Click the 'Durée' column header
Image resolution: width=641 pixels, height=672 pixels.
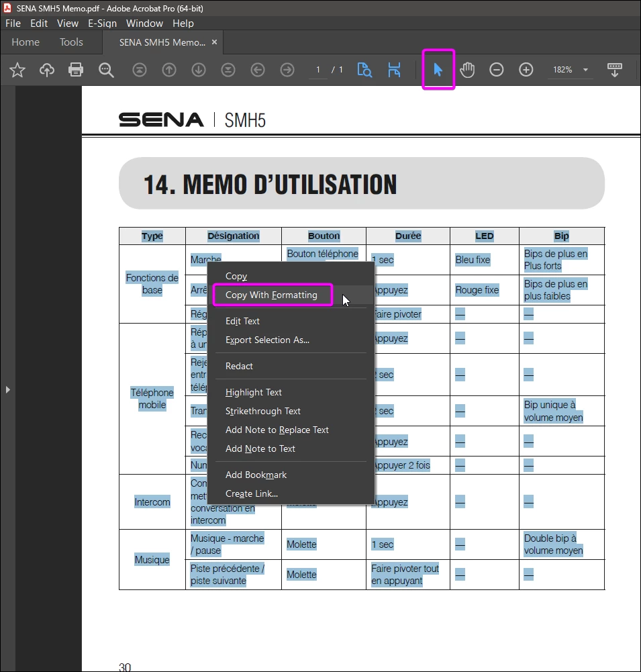tap(408, 236)
